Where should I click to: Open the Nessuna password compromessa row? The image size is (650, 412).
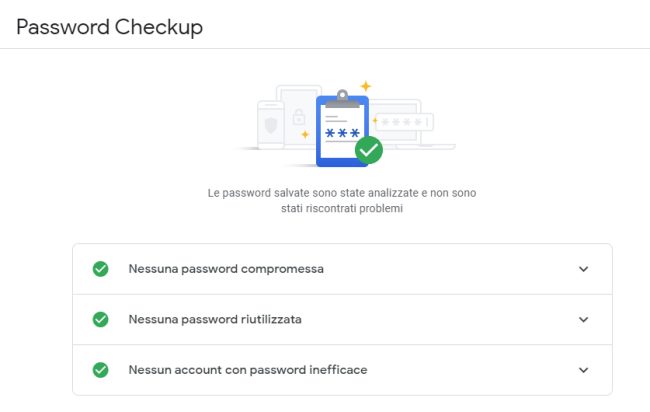[342, 269]
